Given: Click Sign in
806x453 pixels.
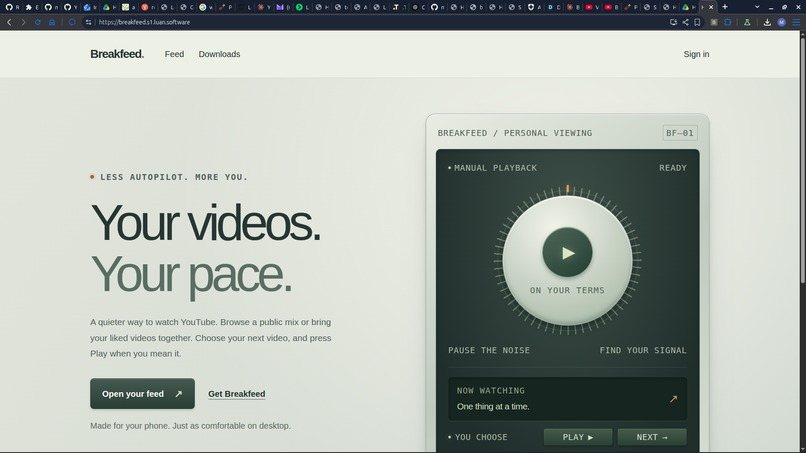Looking at the screenshot, I should pyautogui.click(x=696, y=54).
